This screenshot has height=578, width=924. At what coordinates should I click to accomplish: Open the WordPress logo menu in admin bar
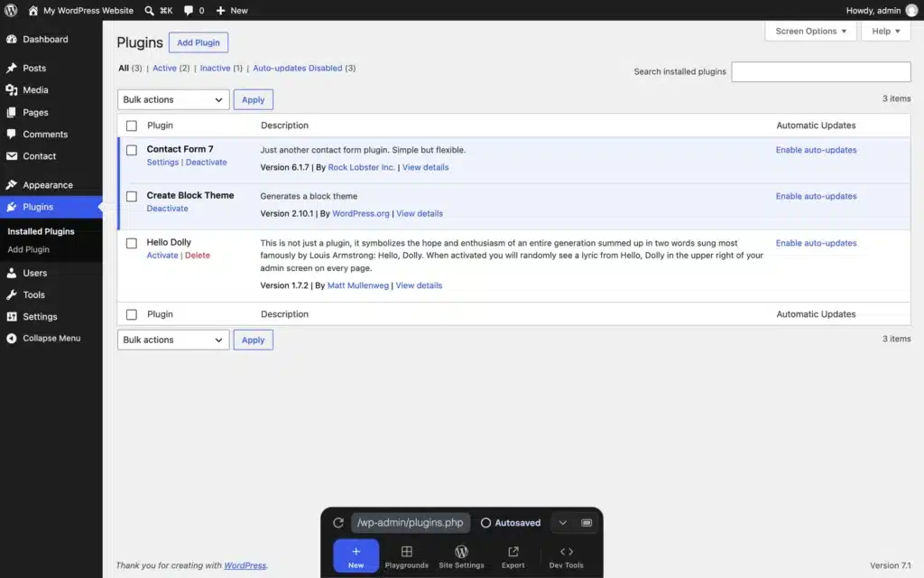coord(11,10)
